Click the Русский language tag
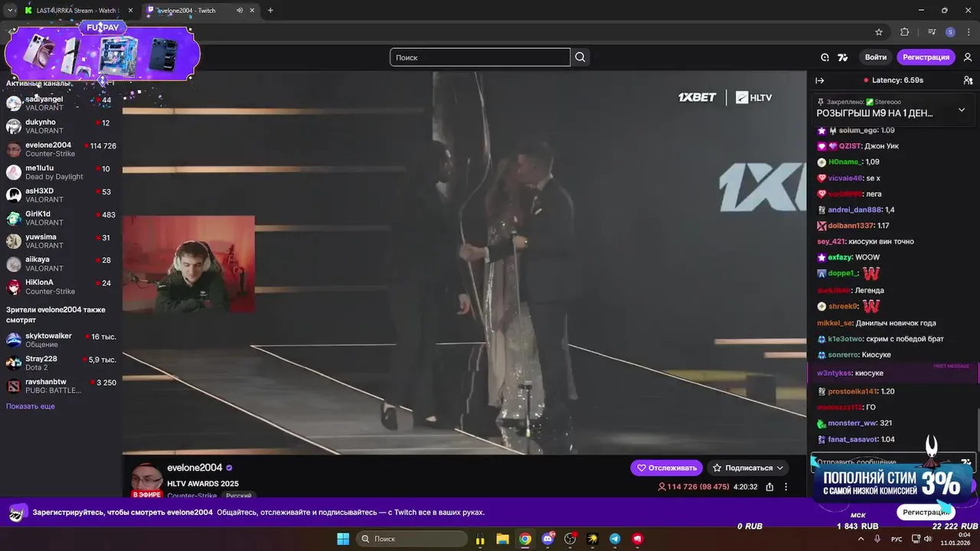Viewport: 980px width, 551px height. [239, 496]
